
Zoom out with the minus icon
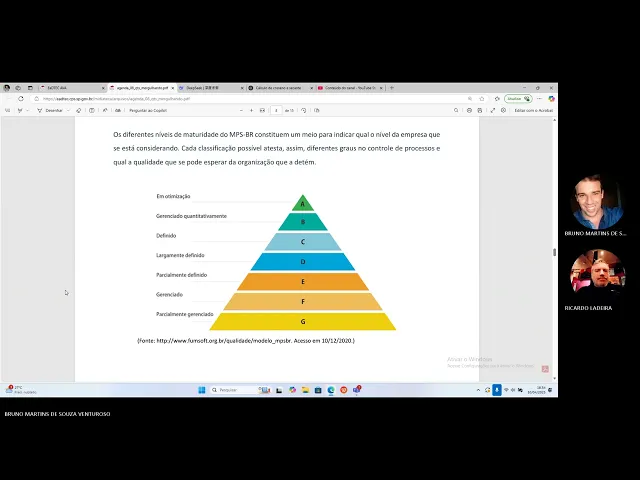click(241, 111)
